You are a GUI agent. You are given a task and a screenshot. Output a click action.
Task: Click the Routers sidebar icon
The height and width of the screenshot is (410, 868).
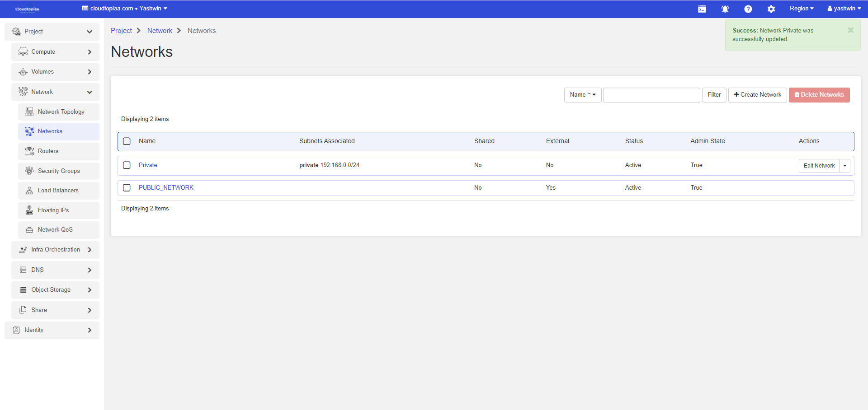click(29, 151)
